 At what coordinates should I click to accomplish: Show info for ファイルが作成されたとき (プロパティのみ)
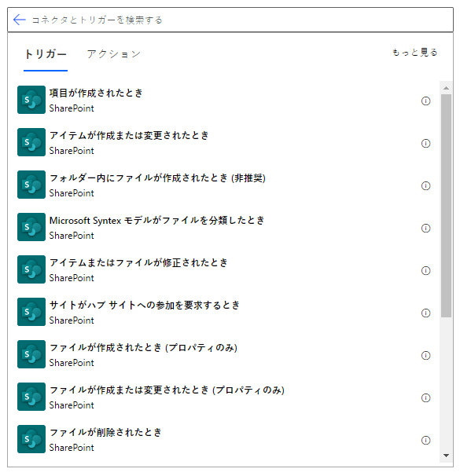(425, 355)
